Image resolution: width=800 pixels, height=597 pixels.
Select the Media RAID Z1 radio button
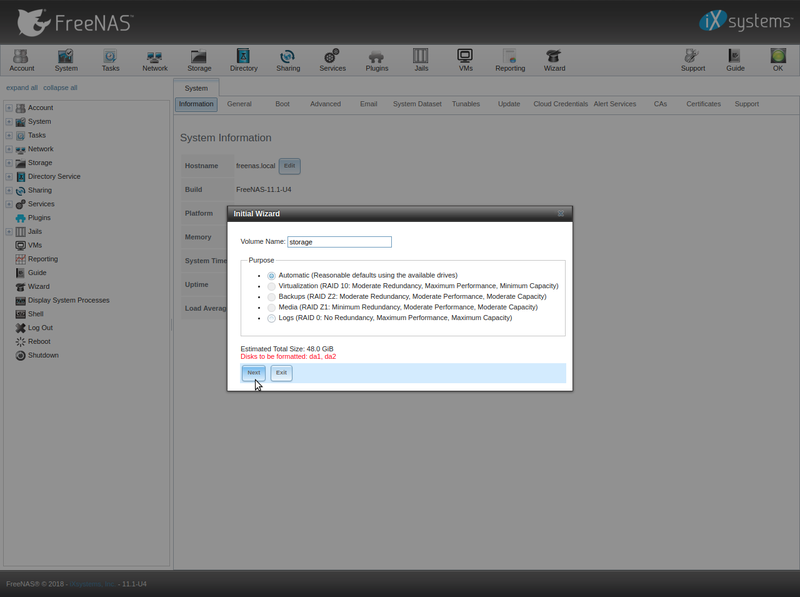(x=271, y=308)
